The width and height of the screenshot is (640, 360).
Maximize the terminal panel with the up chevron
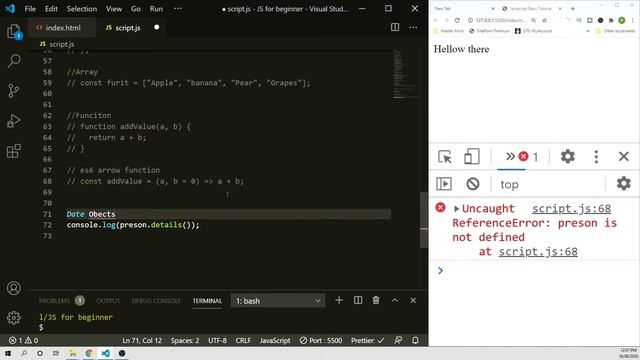click(x=395, y=300)
